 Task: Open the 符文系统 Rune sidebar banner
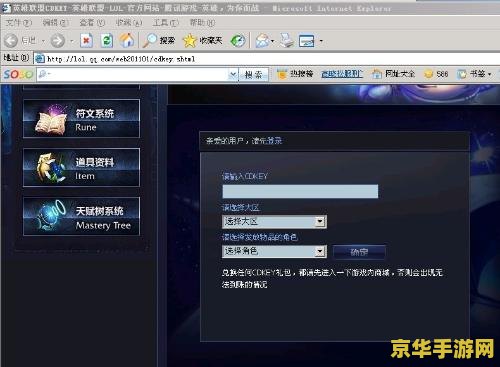(x=81, y=119)
